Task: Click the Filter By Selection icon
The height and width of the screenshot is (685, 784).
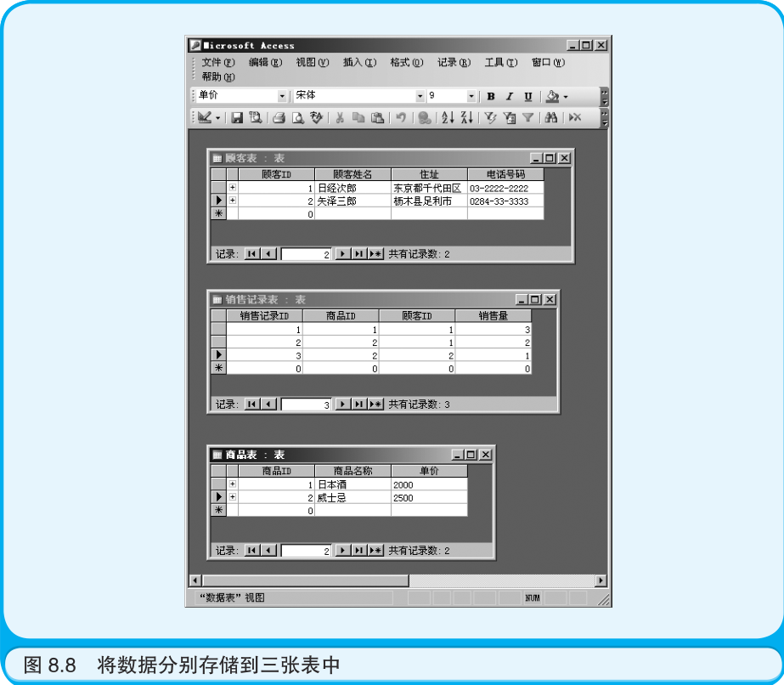Action: pos(490,117)
